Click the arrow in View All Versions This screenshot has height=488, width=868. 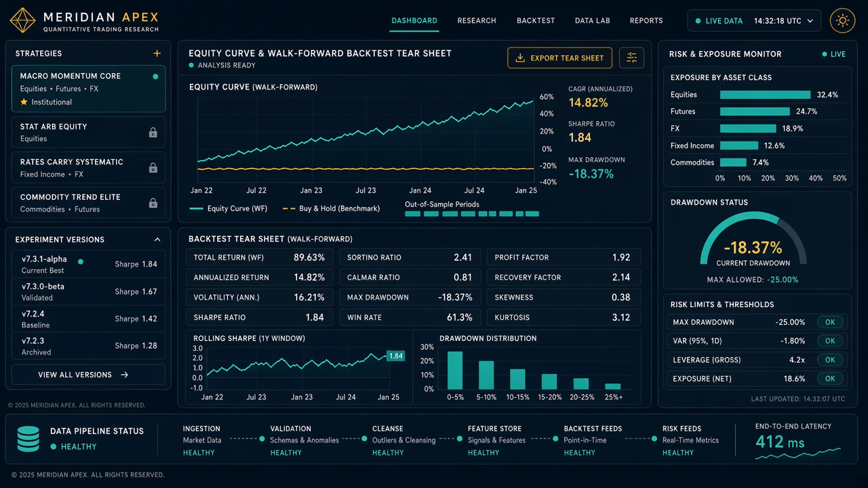[x=124, y=375]
